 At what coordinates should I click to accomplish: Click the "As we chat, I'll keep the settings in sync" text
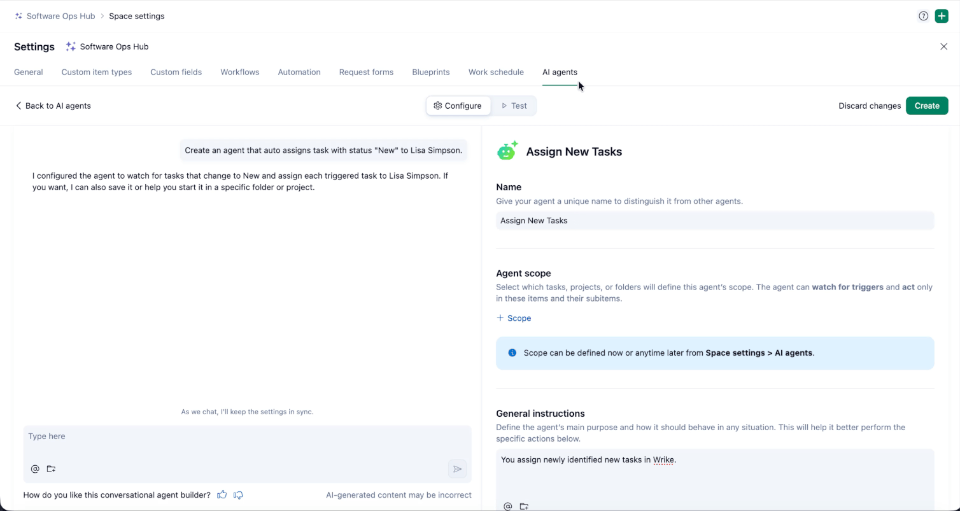247,412
